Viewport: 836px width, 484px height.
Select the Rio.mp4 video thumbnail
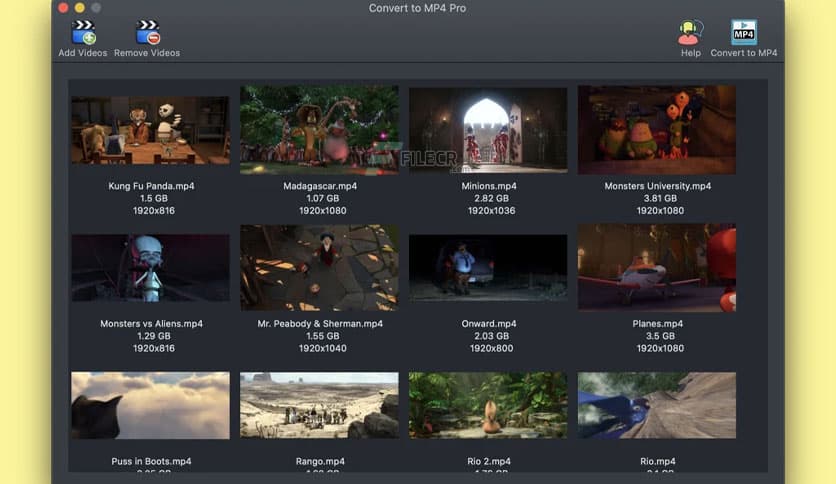pyautogui.click(x=657, y=406)
